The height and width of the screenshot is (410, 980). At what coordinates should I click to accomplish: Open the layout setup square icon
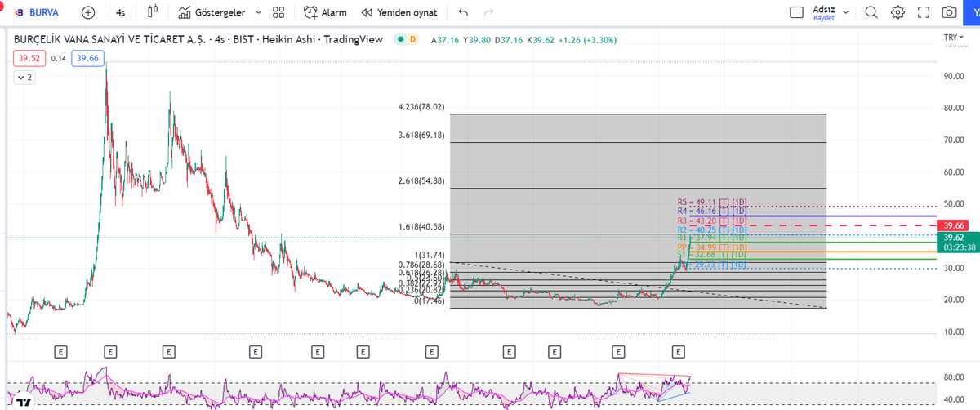(x=797, y=12)
